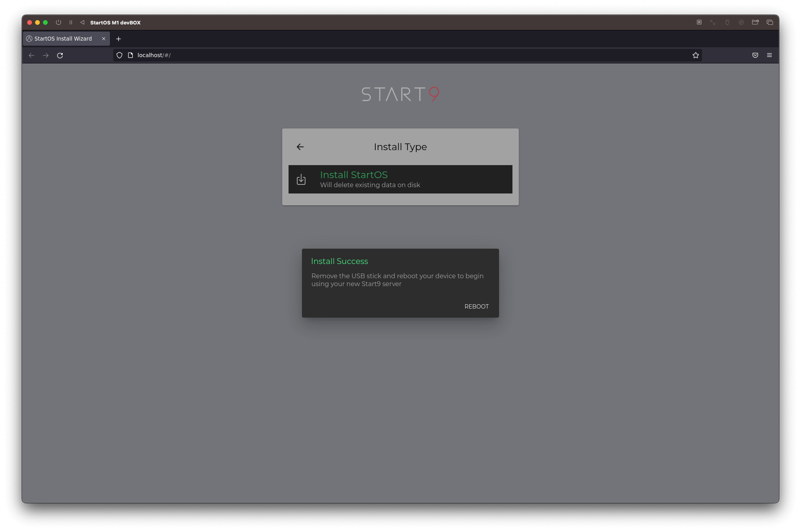Select Install StartOS option
The width and height of the screenshot is (801, 532).
pos(400,179)
